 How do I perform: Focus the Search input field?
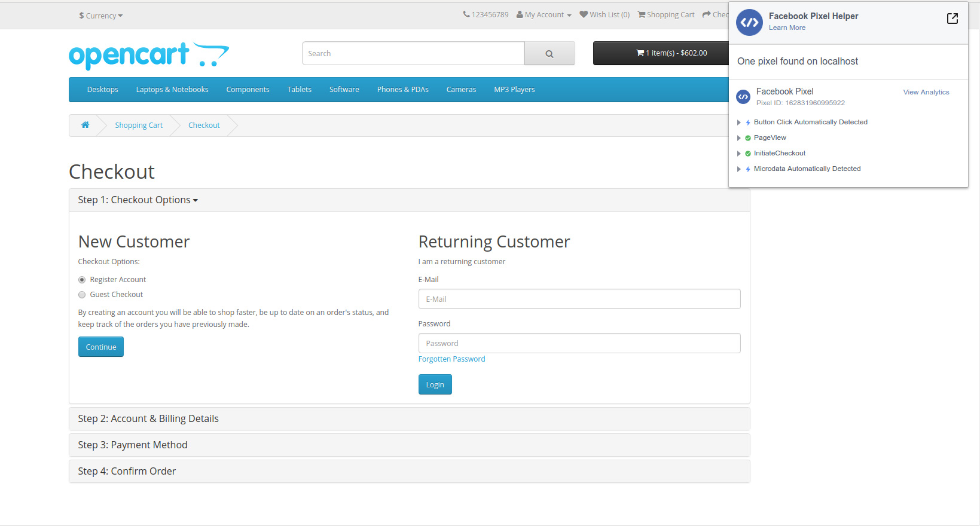coord(413,53)
